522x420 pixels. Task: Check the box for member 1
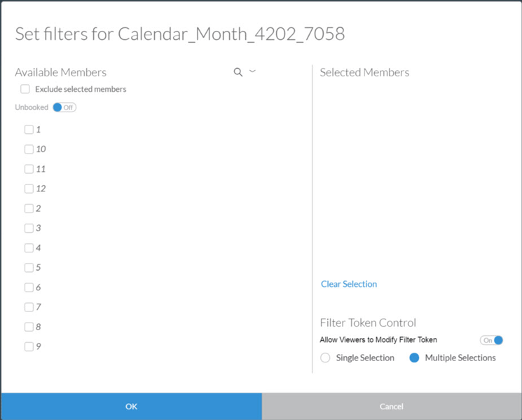click(29, 129)
